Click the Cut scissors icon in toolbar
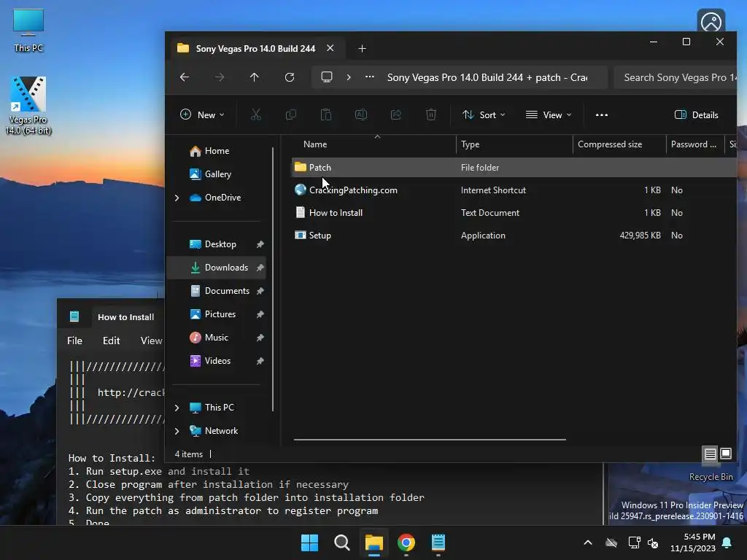 256,114
